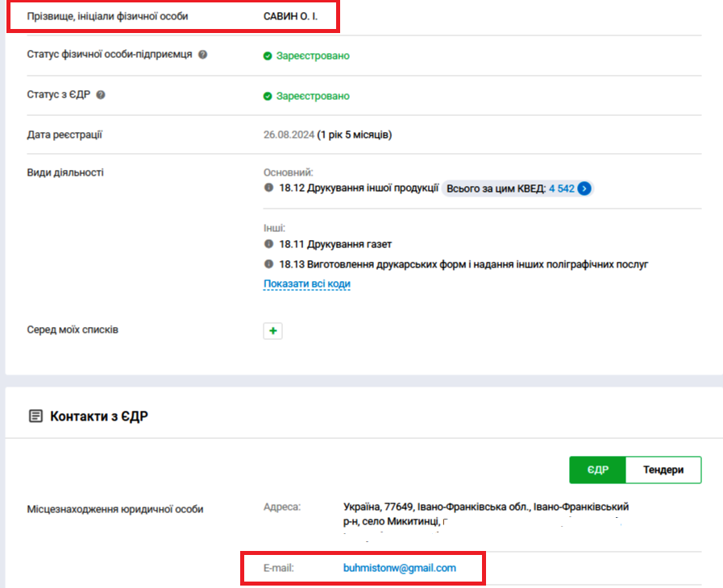Click the 18.11 Друкування газет entry
This screenshot has width=723, height=588.
click(335, 244)
